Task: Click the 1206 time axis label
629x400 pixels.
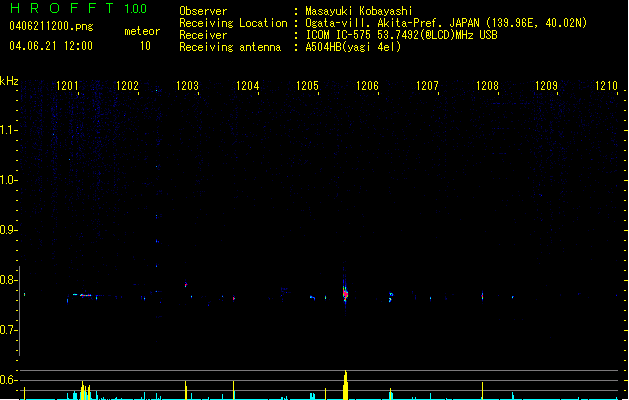Action: [367, 85]
